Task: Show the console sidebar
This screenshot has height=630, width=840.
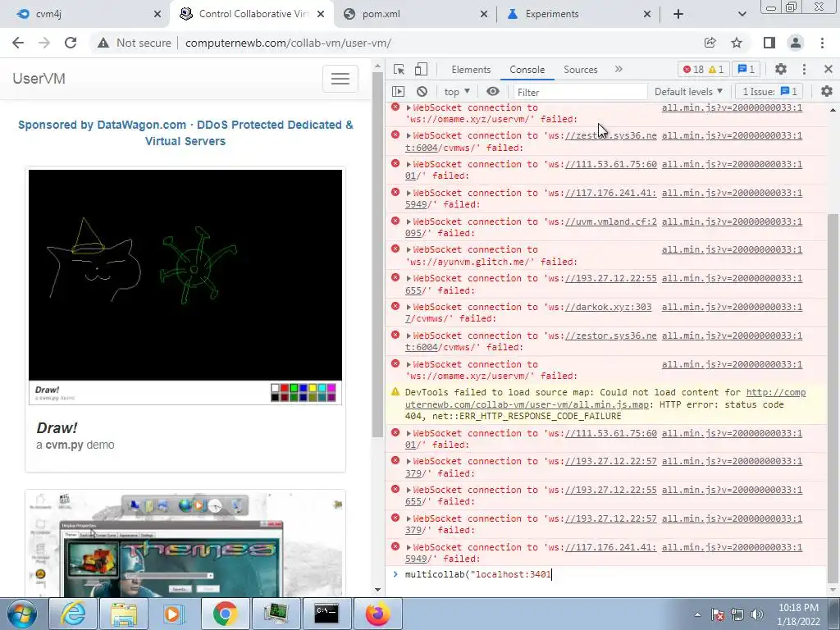Action: click(398, 92)
